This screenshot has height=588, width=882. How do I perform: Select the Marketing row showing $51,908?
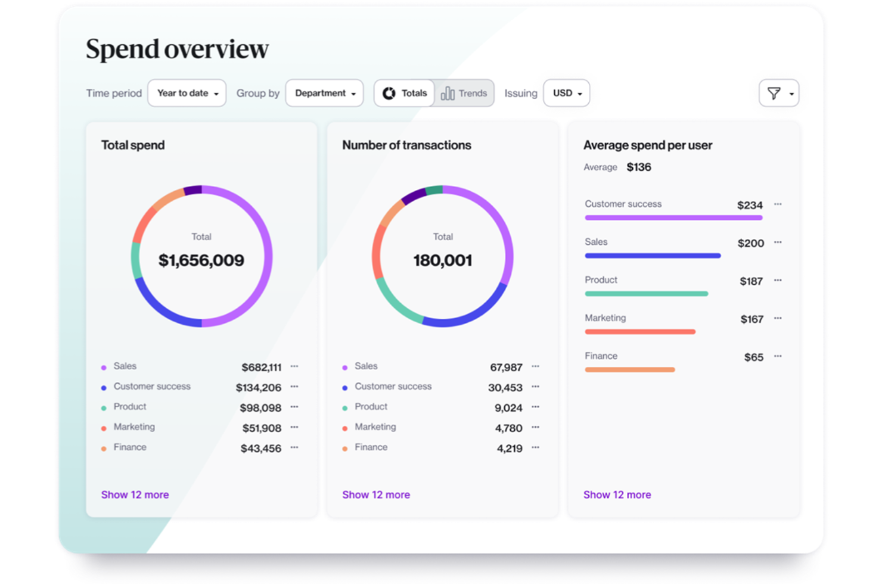191,428
